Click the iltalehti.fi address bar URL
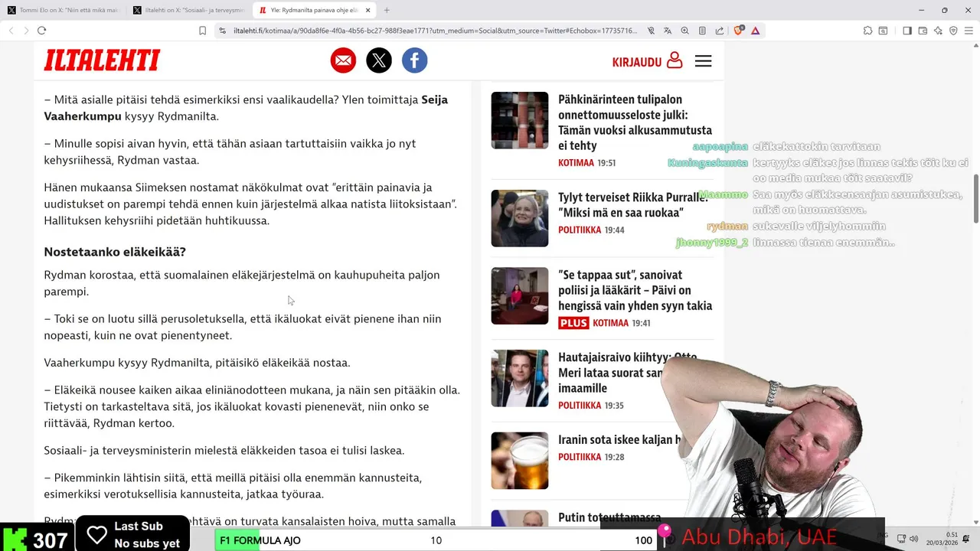Viewport: 980px width, 551px height. coord(435,31)
